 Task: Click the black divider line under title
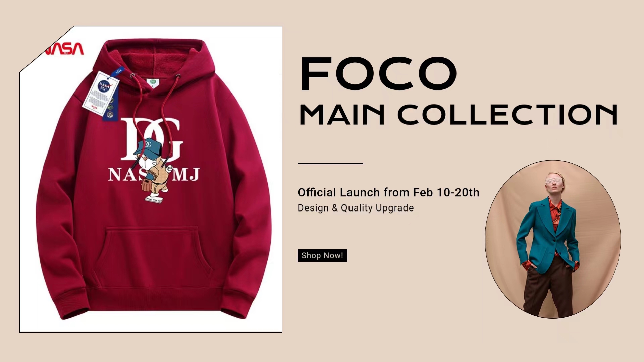click(330, 163)
